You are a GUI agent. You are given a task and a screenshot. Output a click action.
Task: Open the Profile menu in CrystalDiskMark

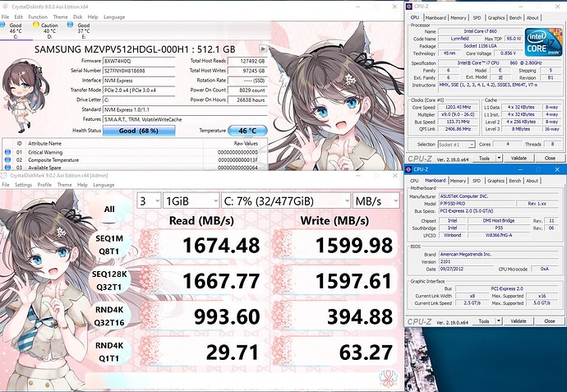tap(44, 185)
